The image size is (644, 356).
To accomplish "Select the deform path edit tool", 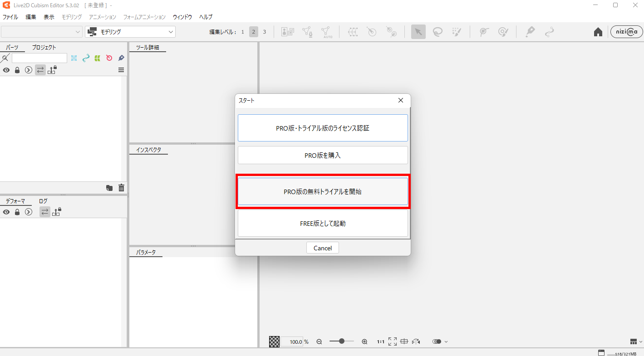I will click(549, 32).
